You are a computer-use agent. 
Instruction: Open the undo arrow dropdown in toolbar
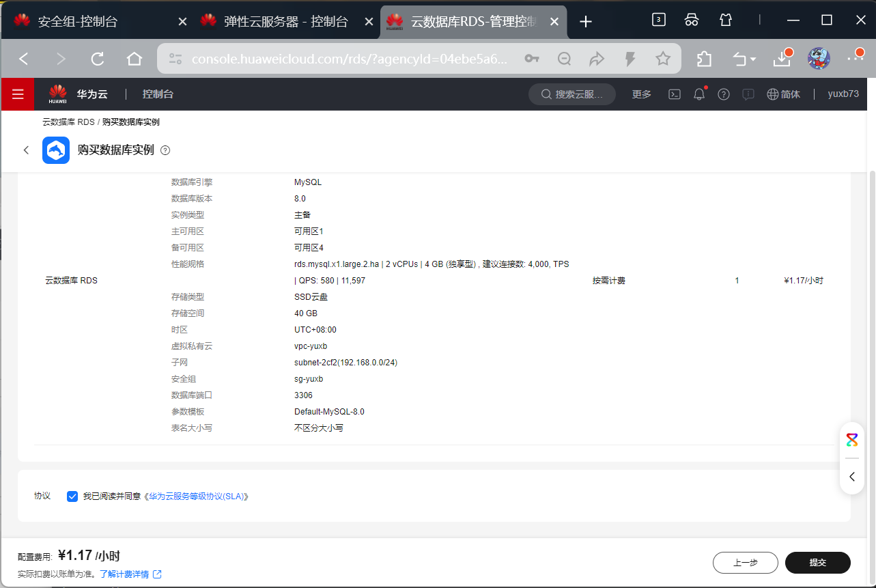744,59
